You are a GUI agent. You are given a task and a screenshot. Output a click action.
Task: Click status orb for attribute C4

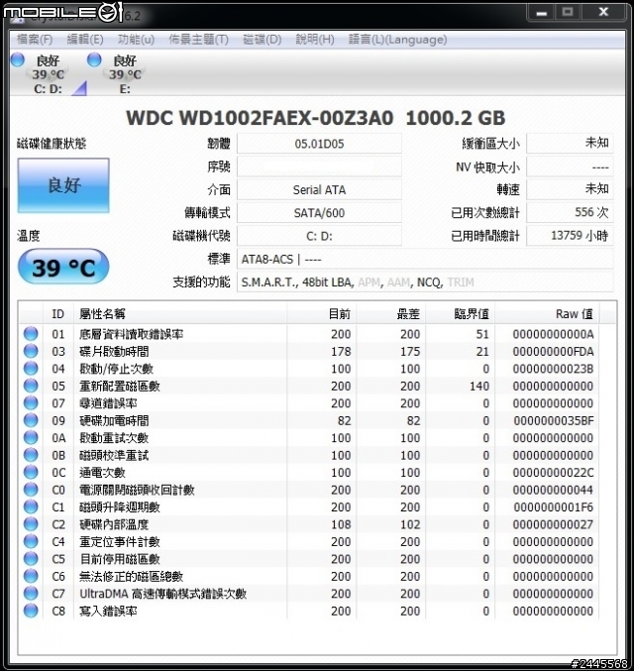click(x=31, y=541)
